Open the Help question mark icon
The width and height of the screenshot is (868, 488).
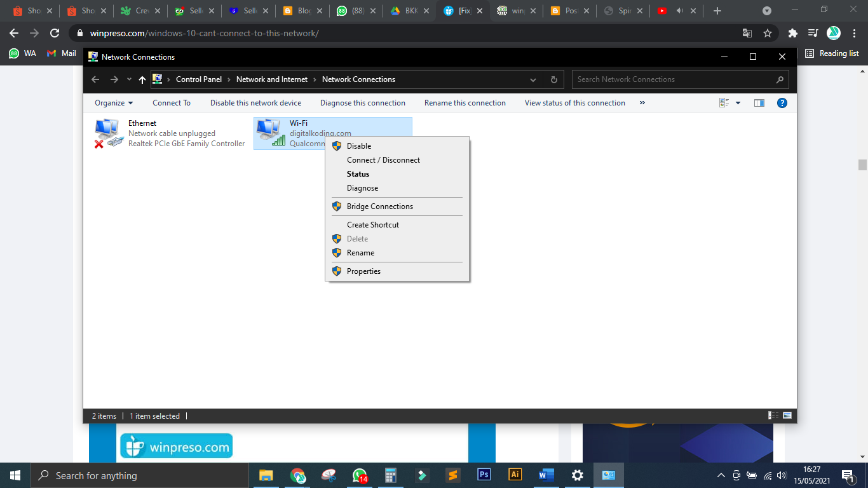tap(782, 102)
